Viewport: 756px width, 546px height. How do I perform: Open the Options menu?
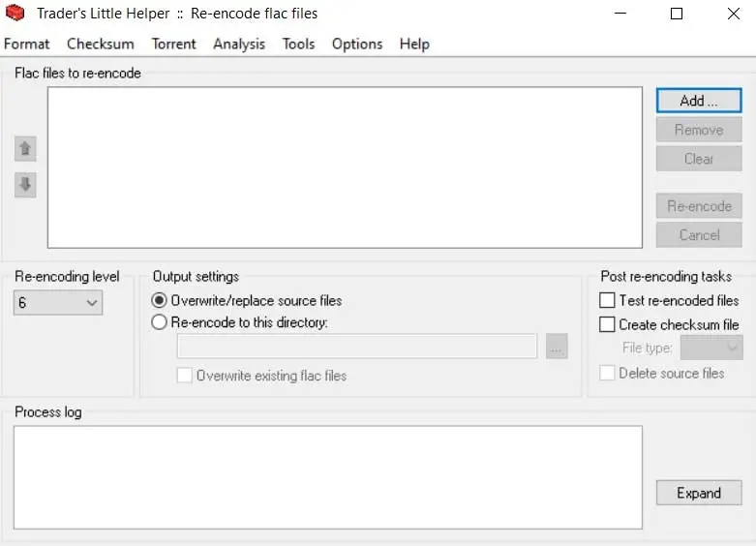pos(357,44)
